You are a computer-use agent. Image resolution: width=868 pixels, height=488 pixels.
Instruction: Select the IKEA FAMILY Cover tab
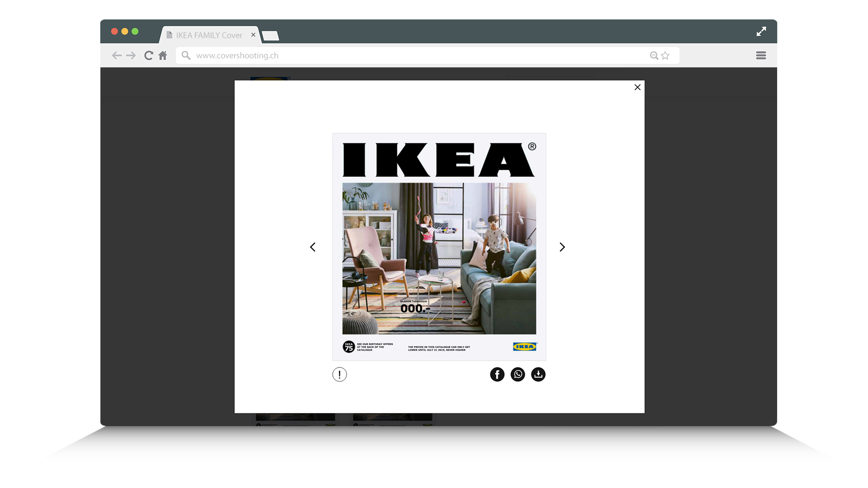pos(208,35)
